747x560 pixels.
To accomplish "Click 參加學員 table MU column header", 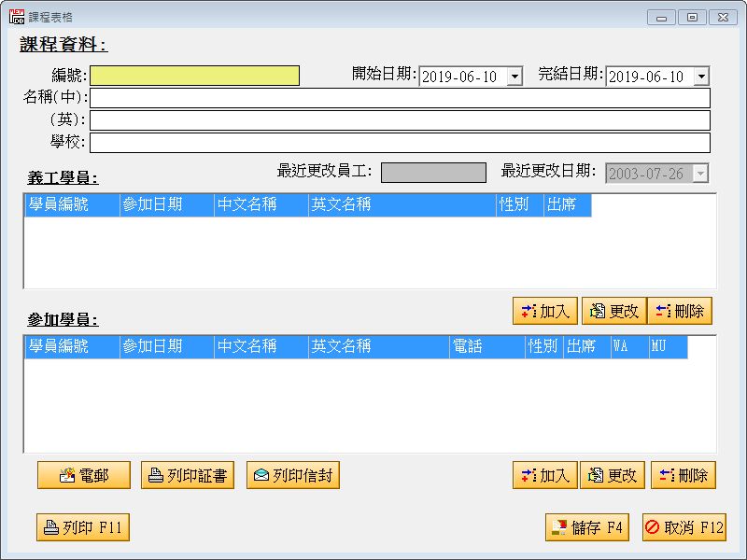I will (668, 346).
